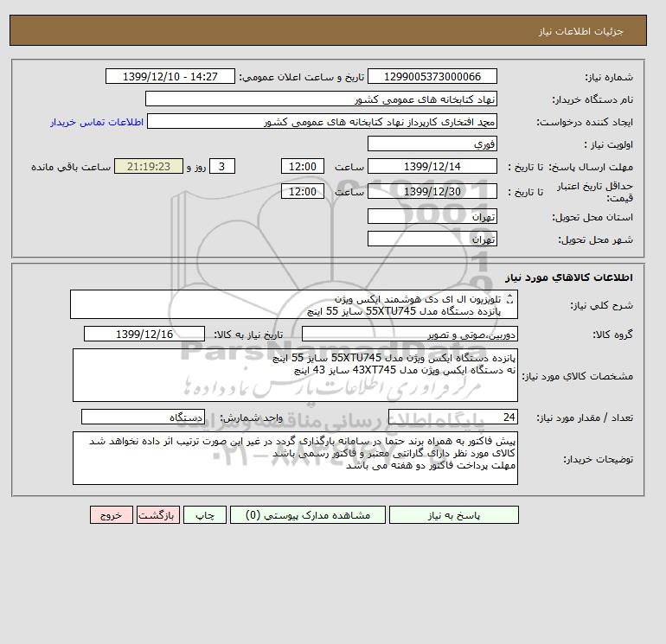666x644 pixels.
Task: Click the scroll arrows in شرح کلی نیاز box
Action: [510, 299]
